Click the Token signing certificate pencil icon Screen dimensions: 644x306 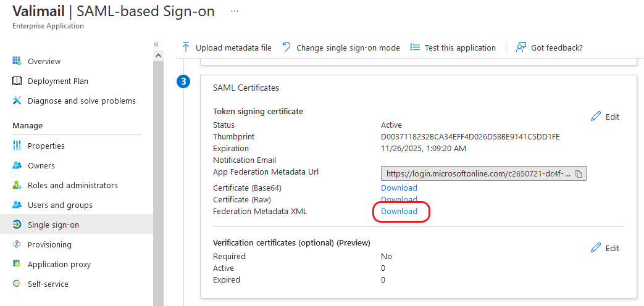click(596, 117)
